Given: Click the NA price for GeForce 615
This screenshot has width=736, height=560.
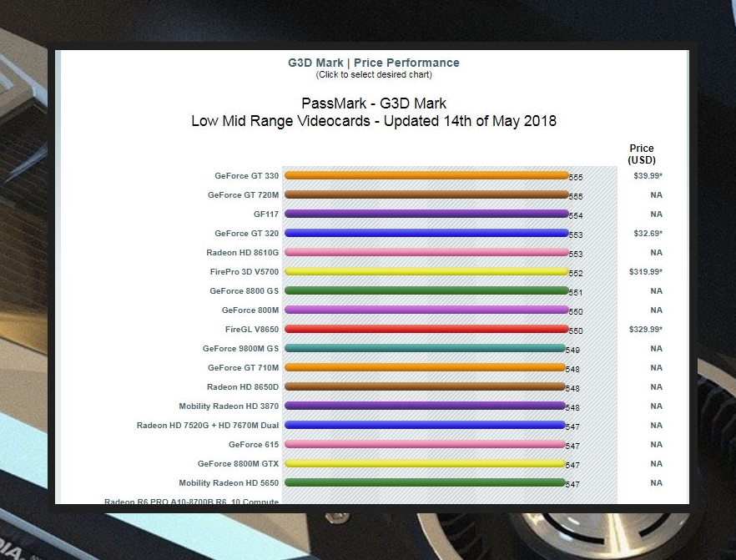Looking at the screenshot, I should [656, 445].
